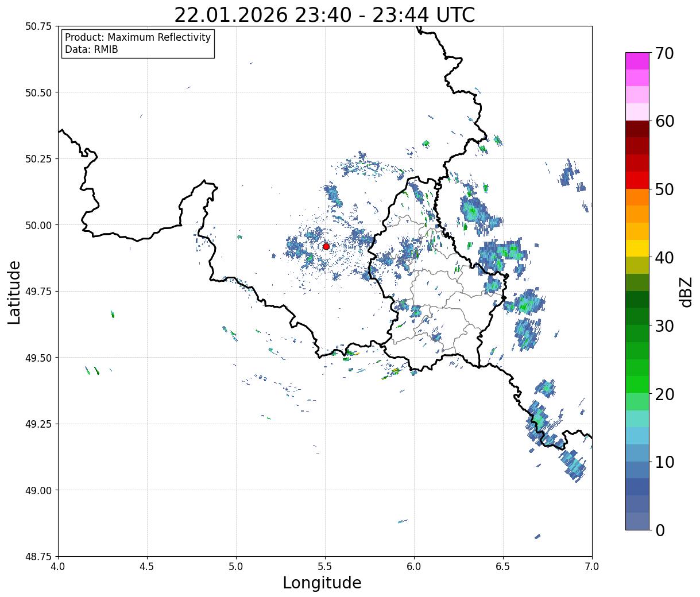700x597 pixels.
Task: Click the orange swatch just below 50 dBZ
Action: click(637, 197)
